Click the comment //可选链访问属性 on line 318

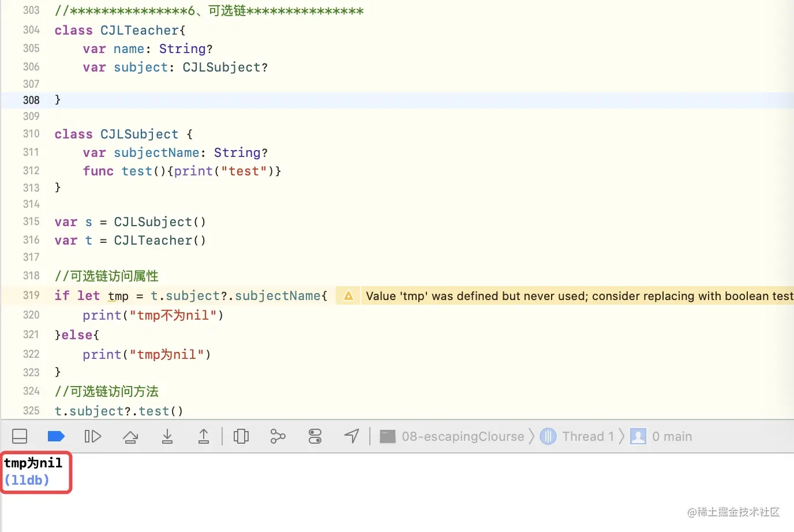point(106,276)
